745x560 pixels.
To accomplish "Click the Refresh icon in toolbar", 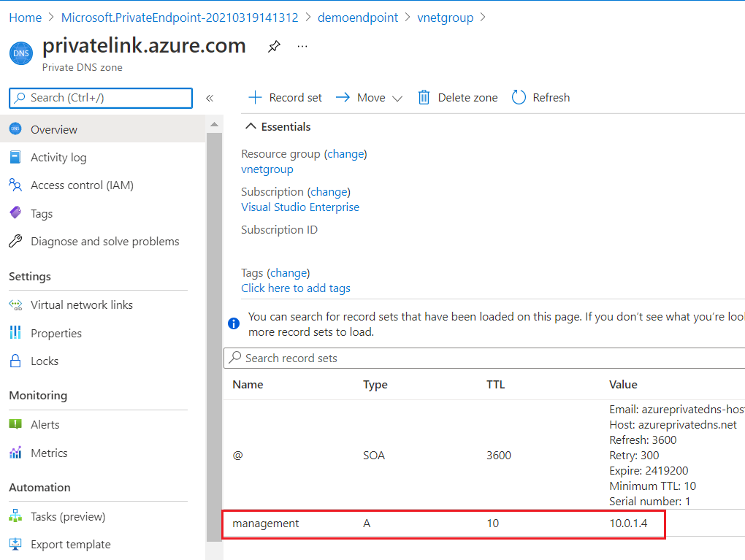I will click(x=519, y=98).
